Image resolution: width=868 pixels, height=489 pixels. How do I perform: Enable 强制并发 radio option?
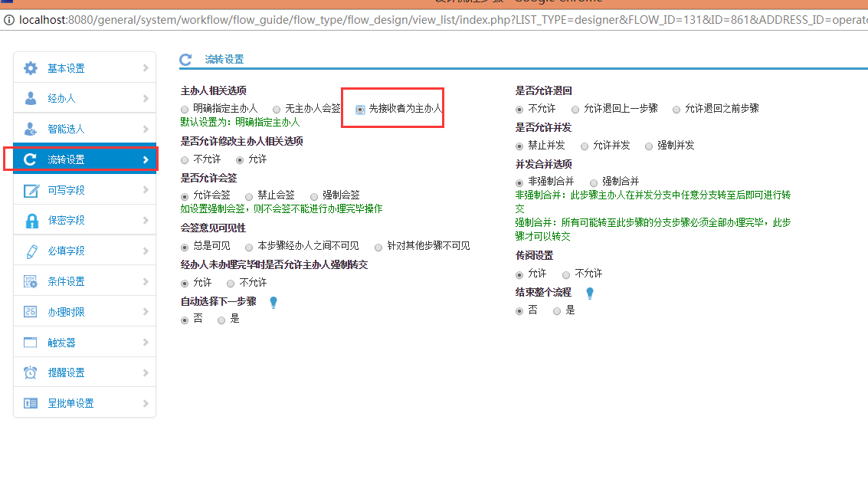649,146
